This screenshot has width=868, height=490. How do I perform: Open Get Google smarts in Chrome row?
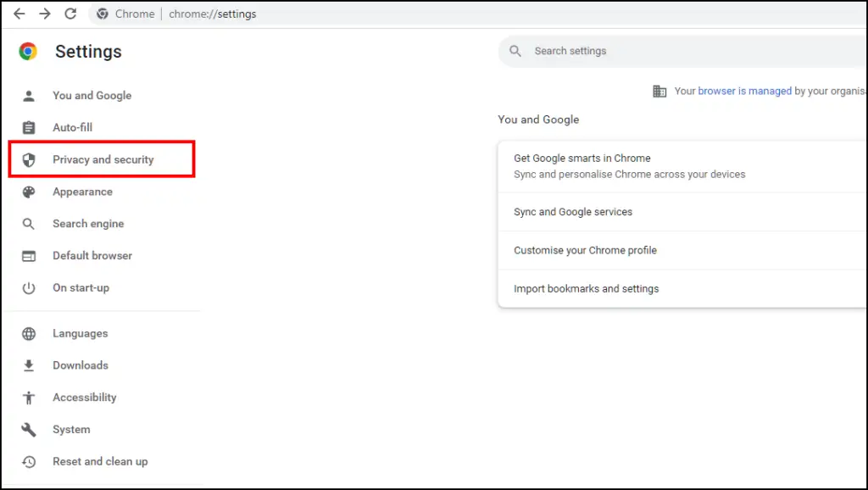[682, 167]
